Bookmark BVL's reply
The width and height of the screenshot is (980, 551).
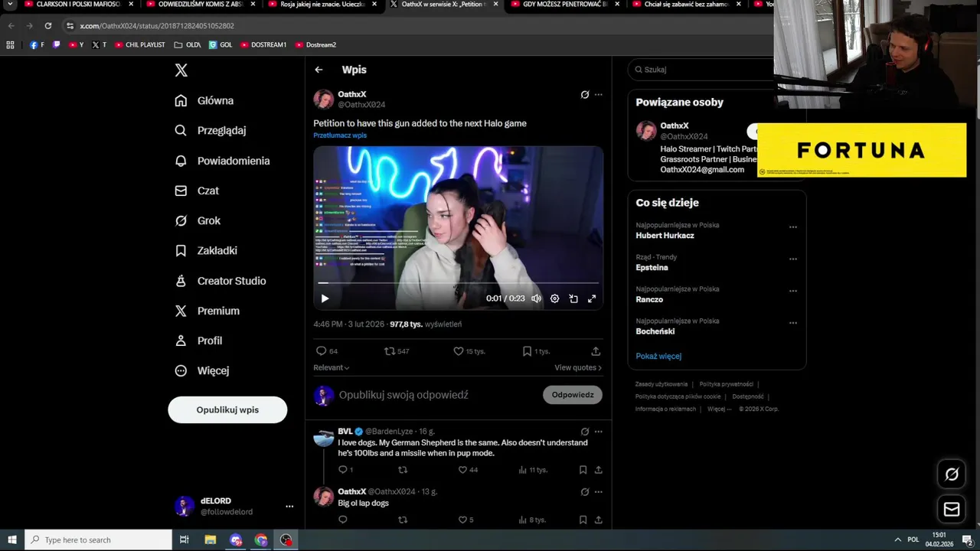pyautogui.click(x=583, y=470)
